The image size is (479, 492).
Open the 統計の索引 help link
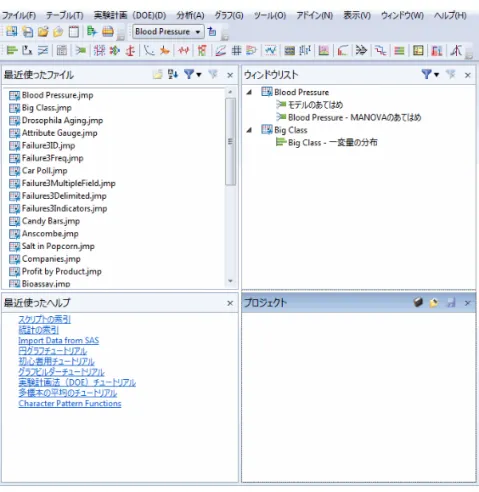click(x=38, y=330)
